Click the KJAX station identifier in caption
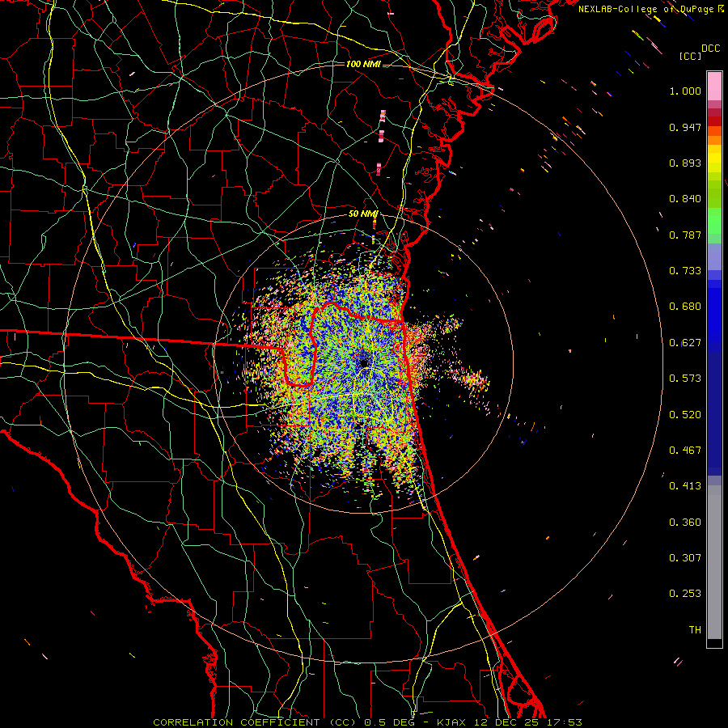The height and width of the screenshot is (728, 728). [x=451, y=722]
